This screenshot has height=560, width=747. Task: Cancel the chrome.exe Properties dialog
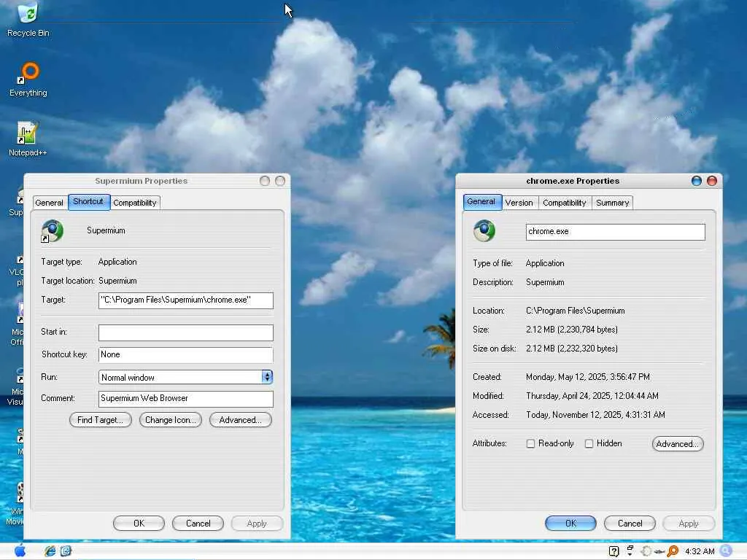click(x=630, y=524)
